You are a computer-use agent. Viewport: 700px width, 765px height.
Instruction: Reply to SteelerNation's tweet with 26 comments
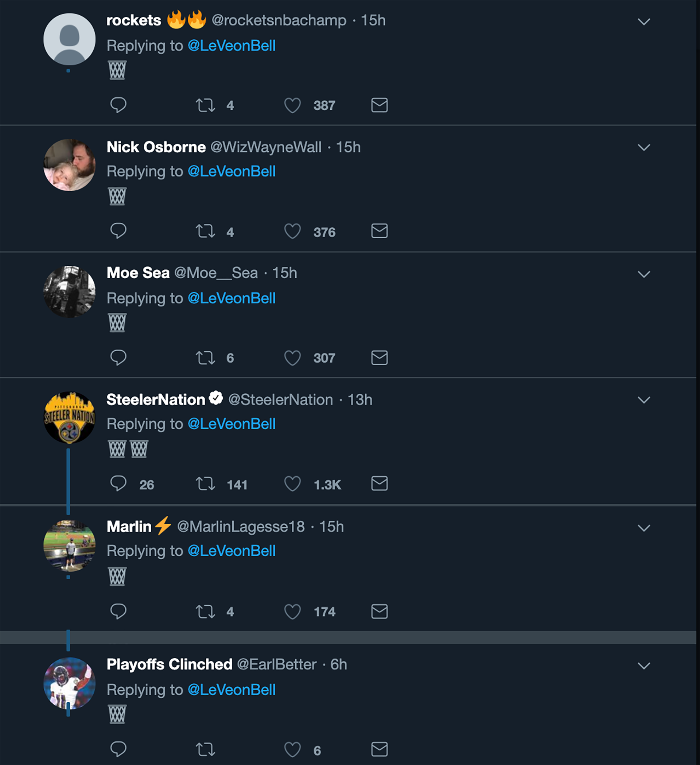pyautogui.click(x=118, y=484)
